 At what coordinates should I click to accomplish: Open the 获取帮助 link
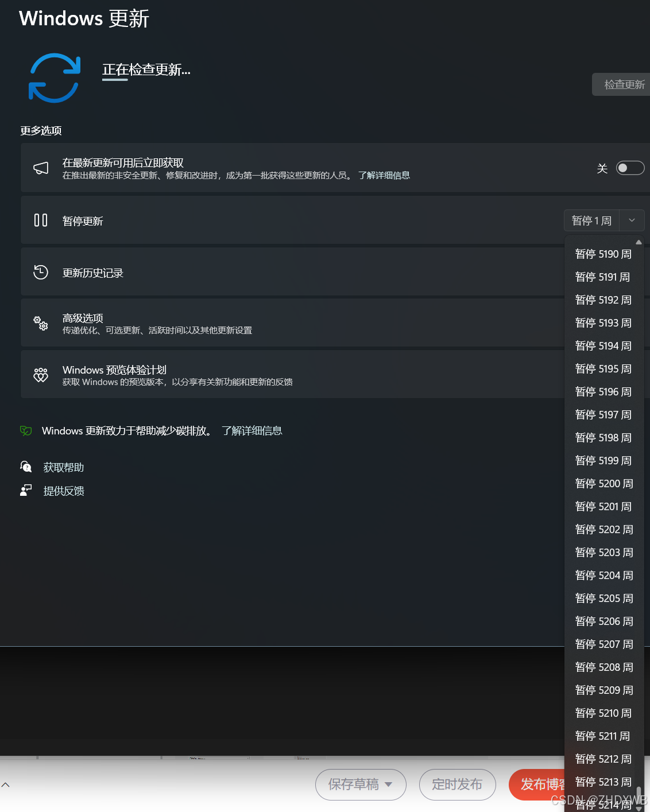[x=64, y=467]
